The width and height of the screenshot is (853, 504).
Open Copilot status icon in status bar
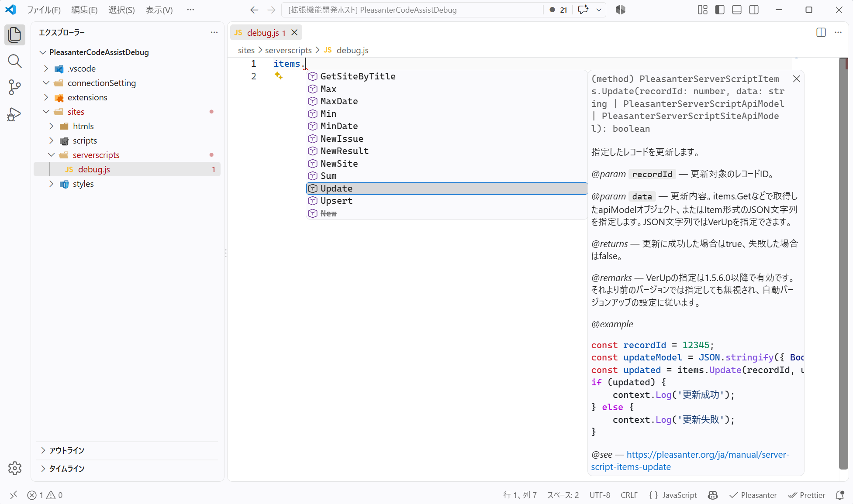click(x=713, y=495)
